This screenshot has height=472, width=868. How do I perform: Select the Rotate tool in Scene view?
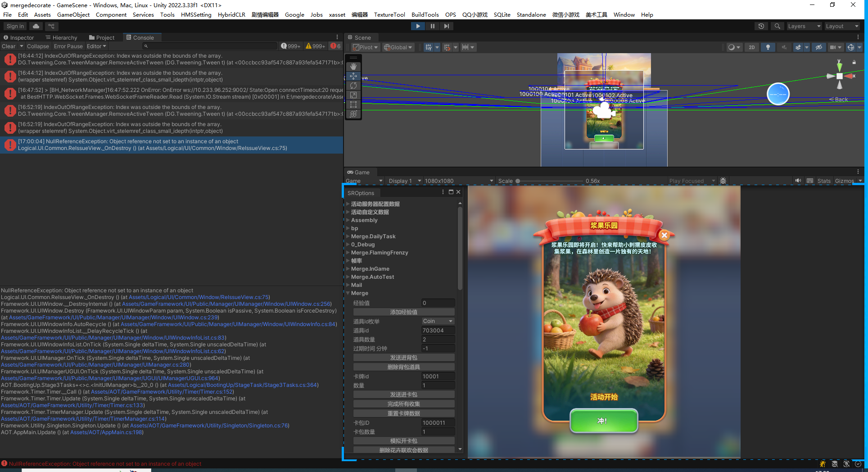(x=353, y=86)
